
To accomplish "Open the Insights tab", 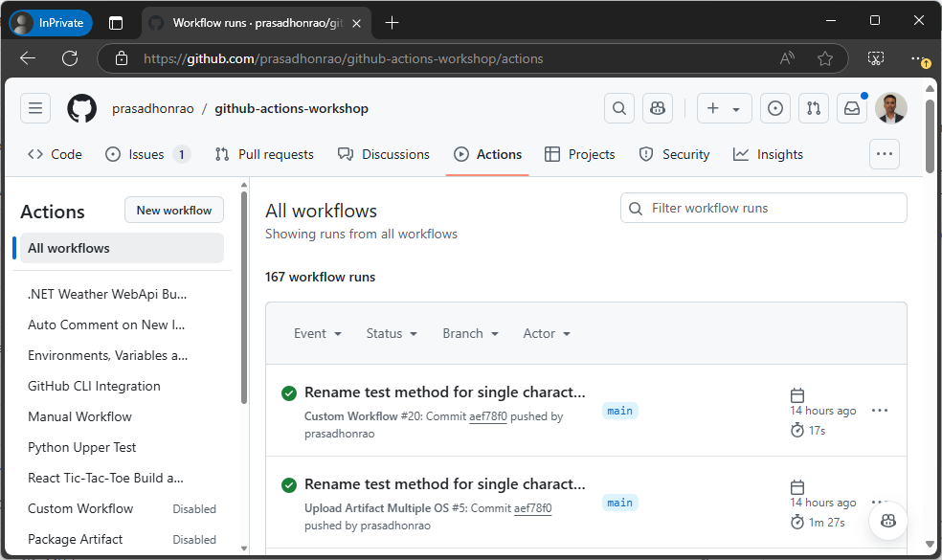I will [768, 154].
